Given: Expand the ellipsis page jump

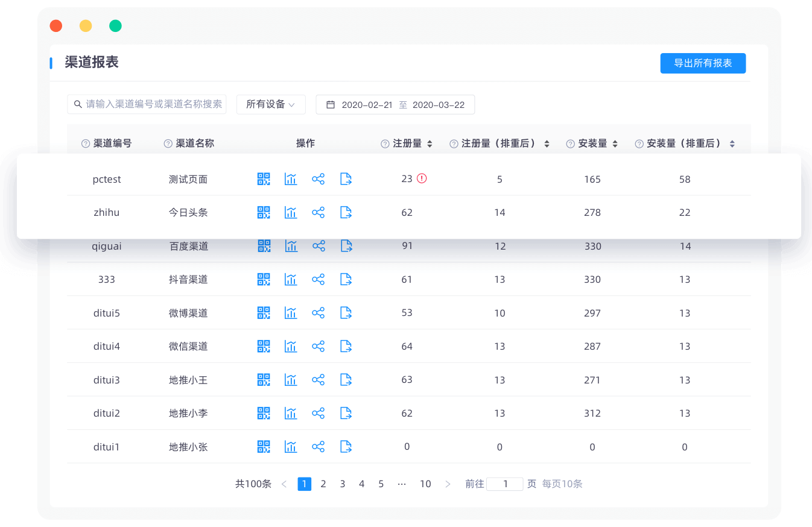Looking at the screenshot, I should pyautogui.click(x=402, y=484).
